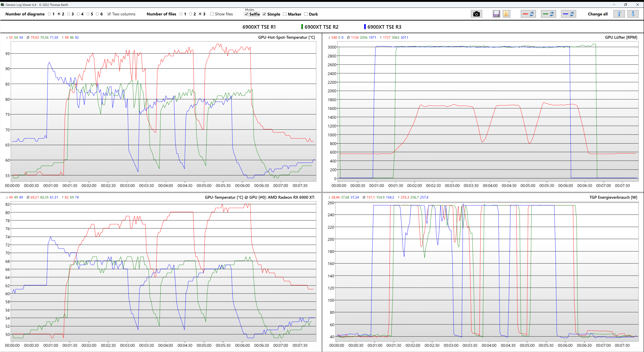Click the 6900XT TSE R1 legend label
This screenshot has height=352, width=644.
(x=259, y=27)
